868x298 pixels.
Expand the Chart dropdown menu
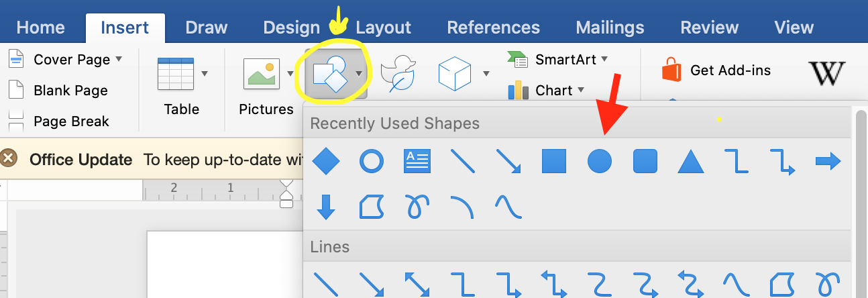[581, 90]
